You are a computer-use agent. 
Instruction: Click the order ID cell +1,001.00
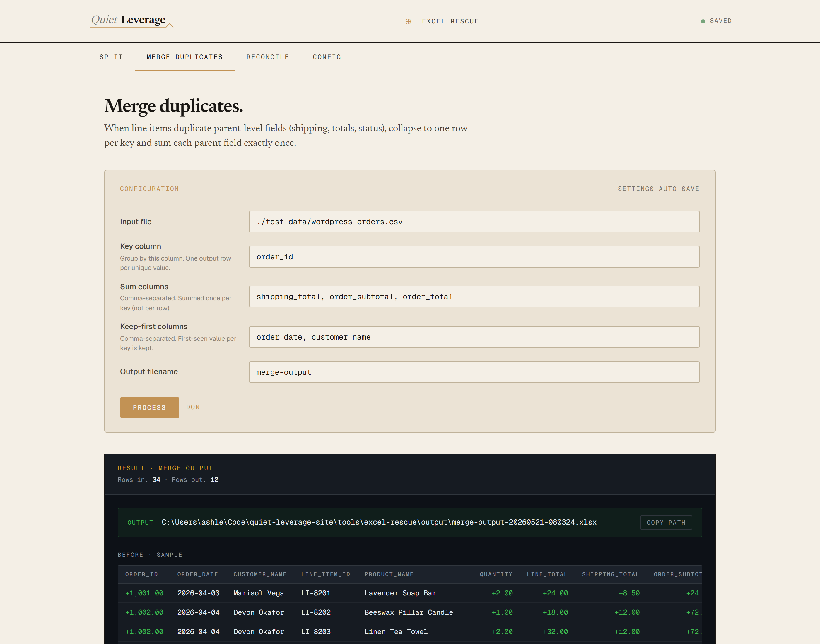pos(144,593)
